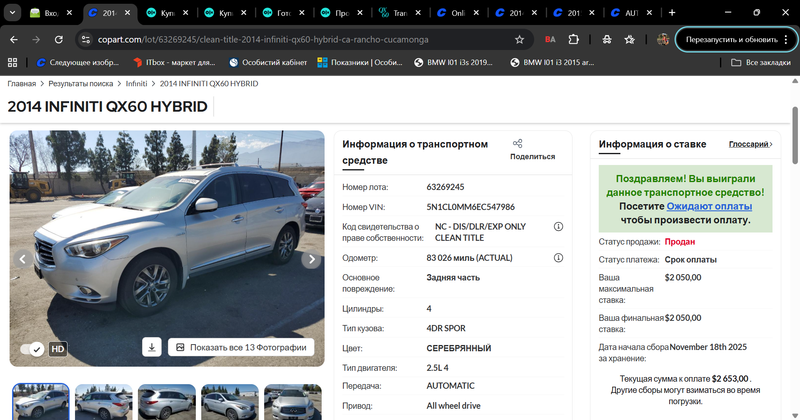
Task: Open a new browser tab
Action: click(672, 13)
